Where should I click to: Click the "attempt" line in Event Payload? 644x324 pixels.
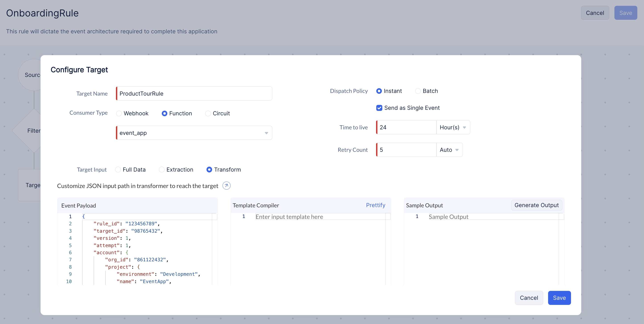[x=112, y=245]
